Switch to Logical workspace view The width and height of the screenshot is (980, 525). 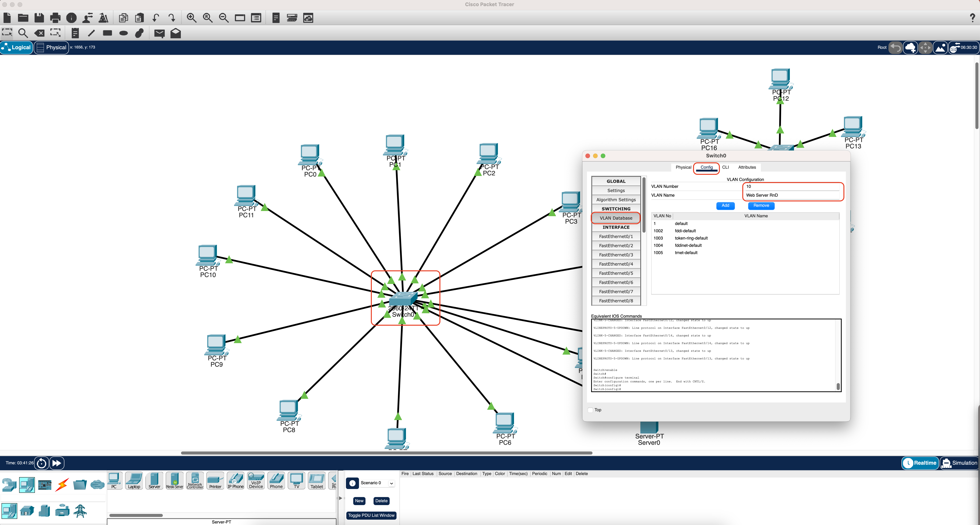click(16, 47)
